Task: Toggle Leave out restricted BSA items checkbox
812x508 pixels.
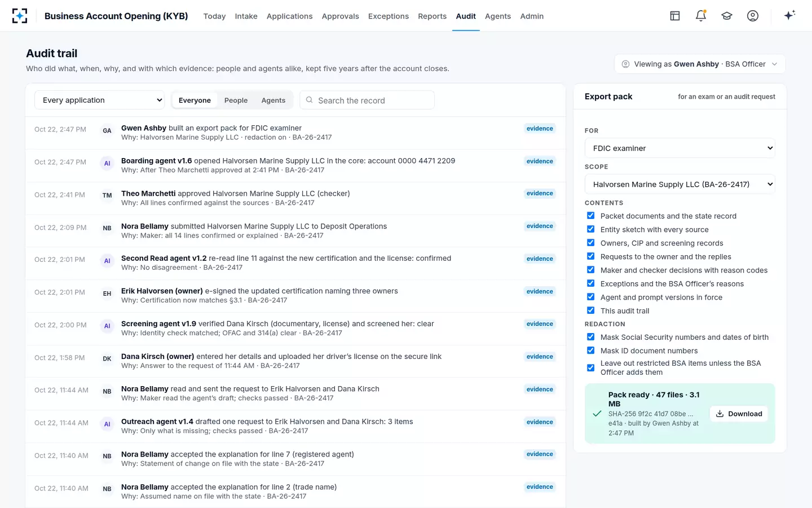Action: 590,367
